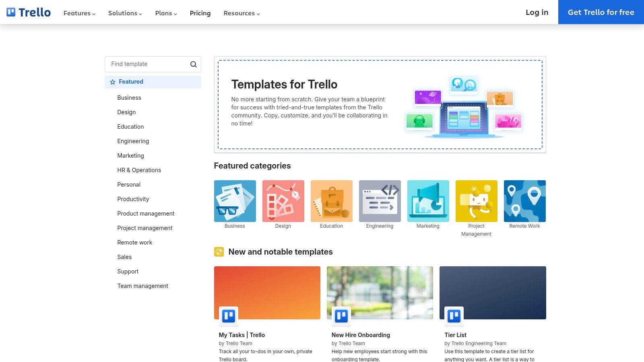This screenshot has height=362, width=644.
Task: Open My Tasks | Trello template title
Action: click(242, 335)
